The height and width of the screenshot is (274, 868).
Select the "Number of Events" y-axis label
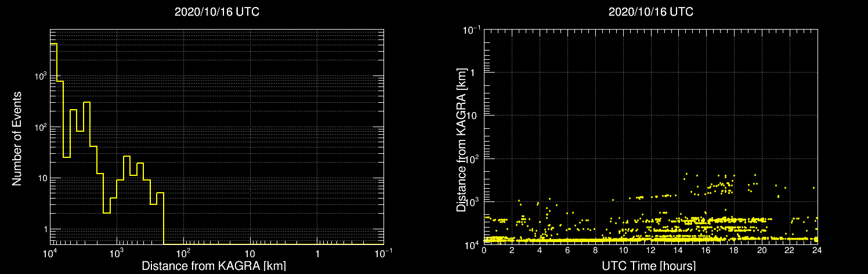[x=17, y=138]
